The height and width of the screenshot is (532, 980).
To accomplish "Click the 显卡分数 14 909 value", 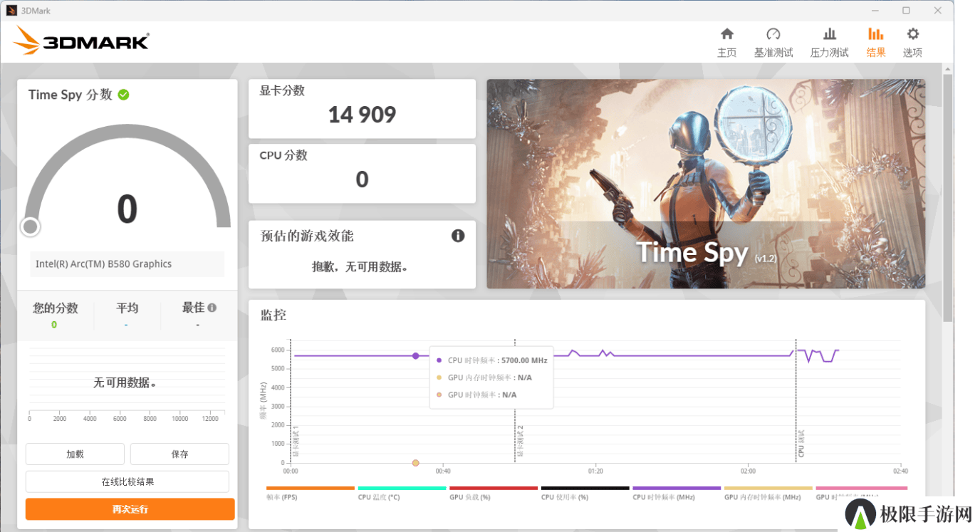I will [x=362, y=115].
